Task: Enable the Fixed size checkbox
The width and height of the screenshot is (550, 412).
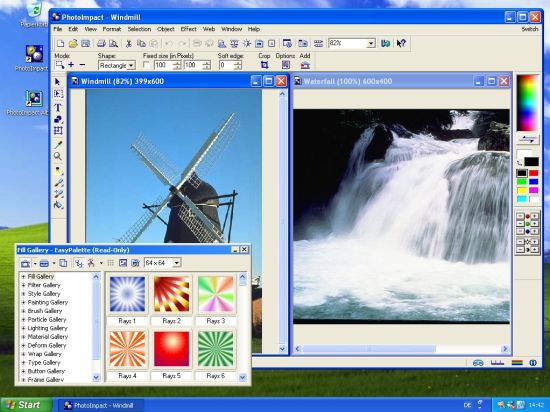Action: pos(146,65)
